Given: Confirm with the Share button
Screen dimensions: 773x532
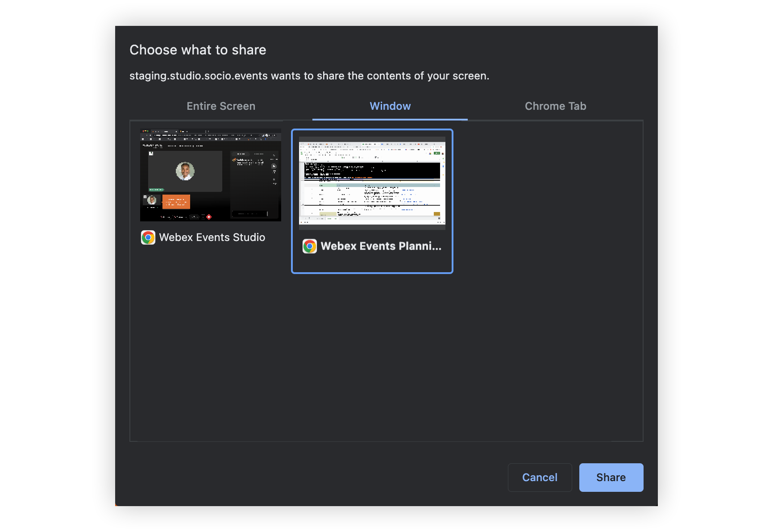Looking at the screenshot, I should coord(611,478).
